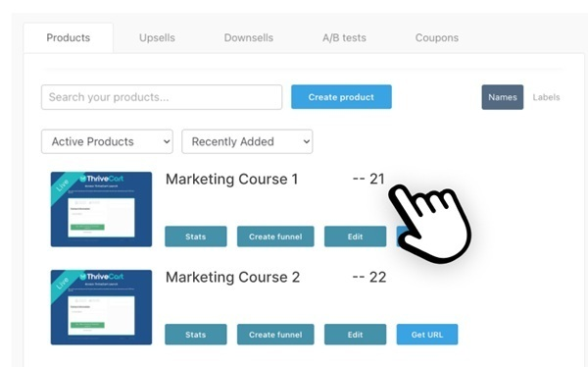Switch to the Products tab

pyautogui.click(x=69, y=37)
